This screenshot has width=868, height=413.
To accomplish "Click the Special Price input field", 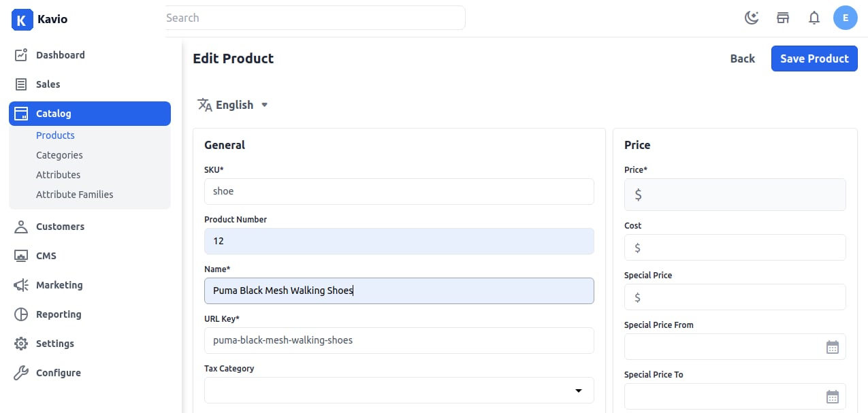I will pos(735,297).
